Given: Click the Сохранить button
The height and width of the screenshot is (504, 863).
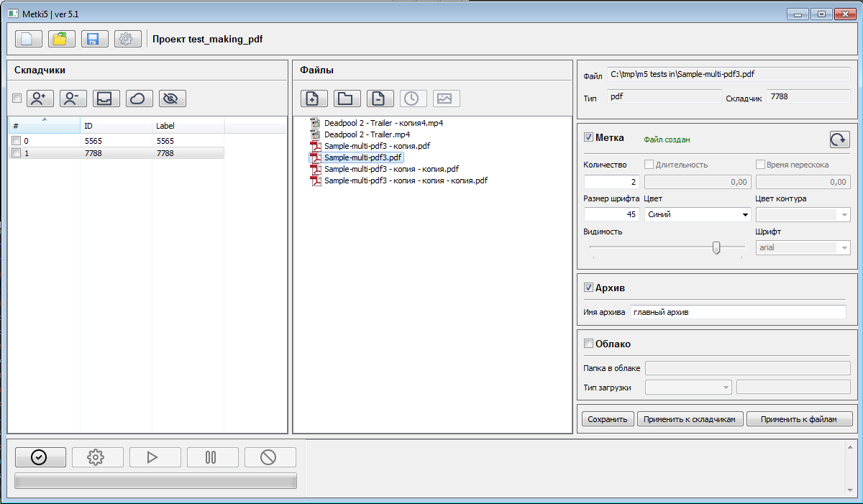Looking at the screenshot, I should point(607,419).
